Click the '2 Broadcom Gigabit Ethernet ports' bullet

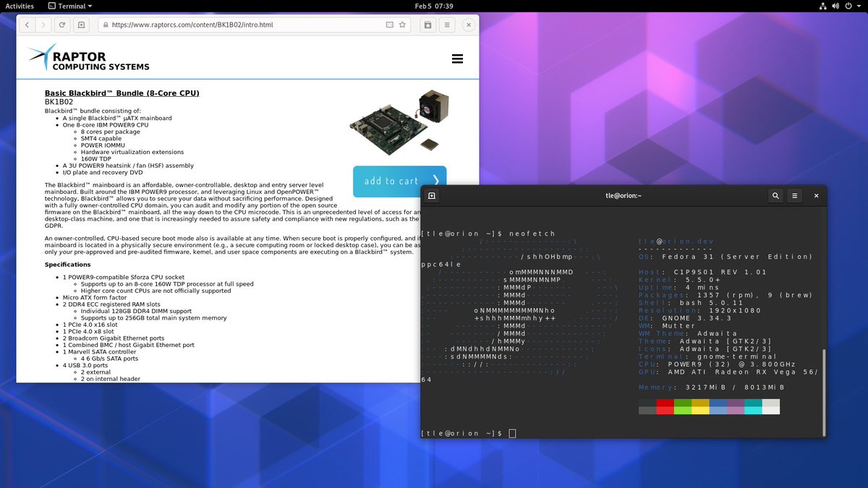click(114, 338)
